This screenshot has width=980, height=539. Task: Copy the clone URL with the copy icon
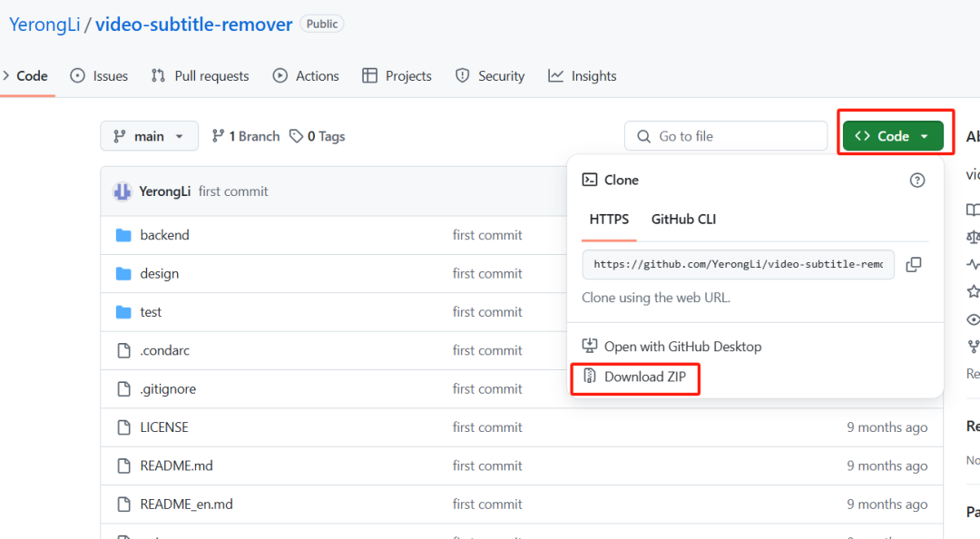tap(914, 264)
